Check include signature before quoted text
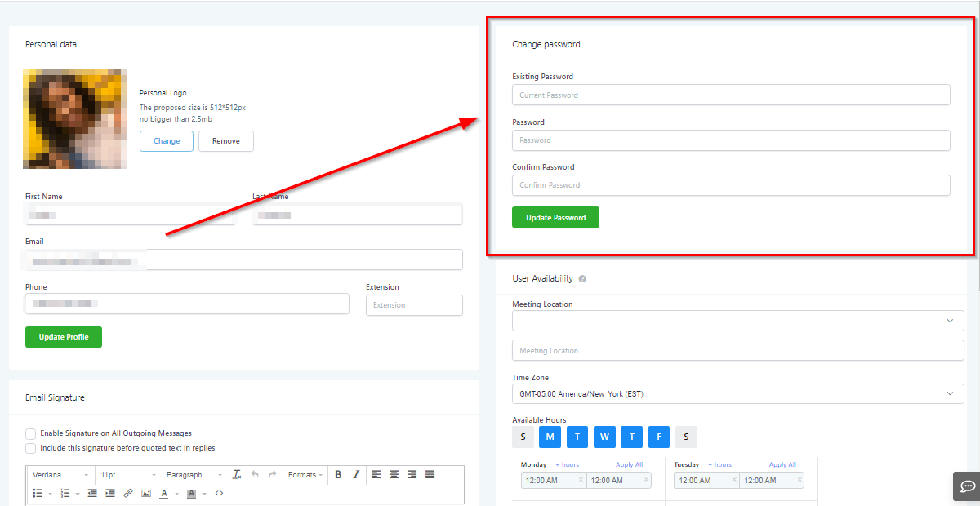Viewport: 980px width, 506px height. [x=31, y=448]
